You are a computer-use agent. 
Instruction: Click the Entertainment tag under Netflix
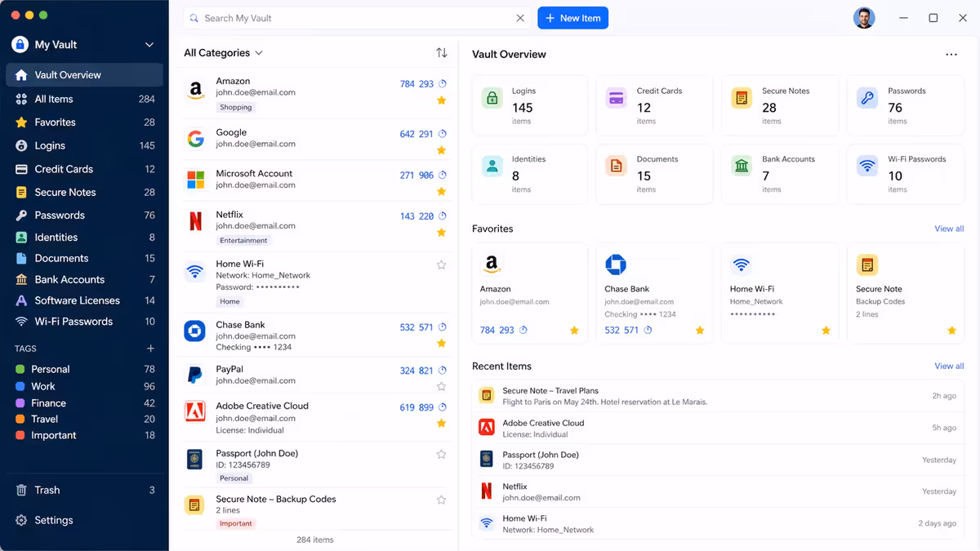click(243, 241)
